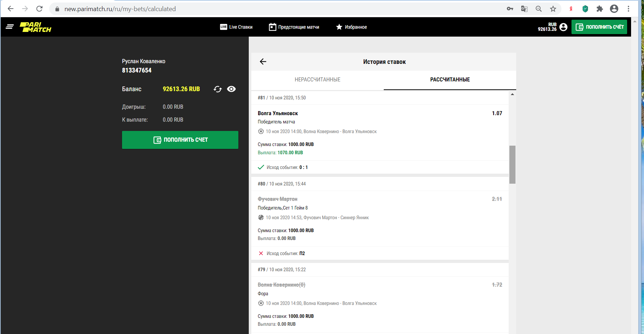
Task: Click the Parimatch logo
Action: coord(36,27)
